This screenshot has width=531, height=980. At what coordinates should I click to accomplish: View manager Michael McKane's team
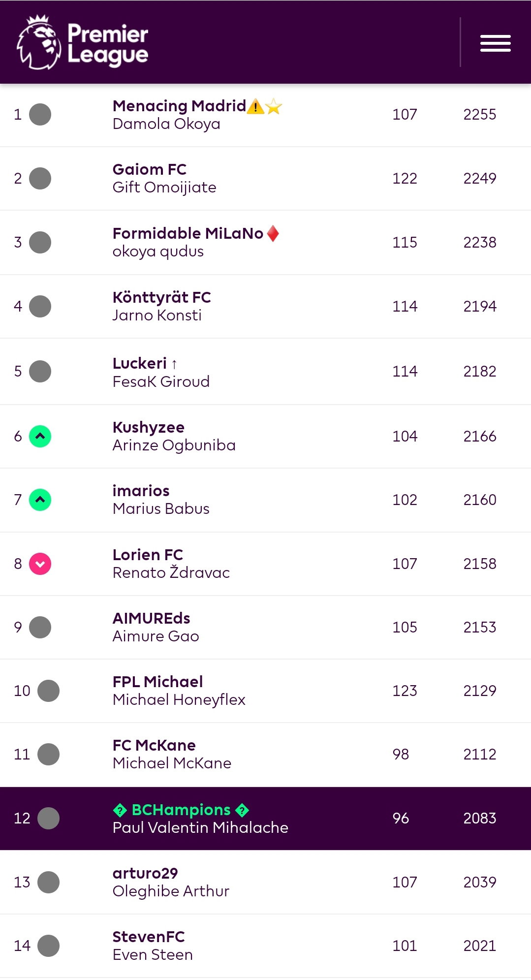172,763
